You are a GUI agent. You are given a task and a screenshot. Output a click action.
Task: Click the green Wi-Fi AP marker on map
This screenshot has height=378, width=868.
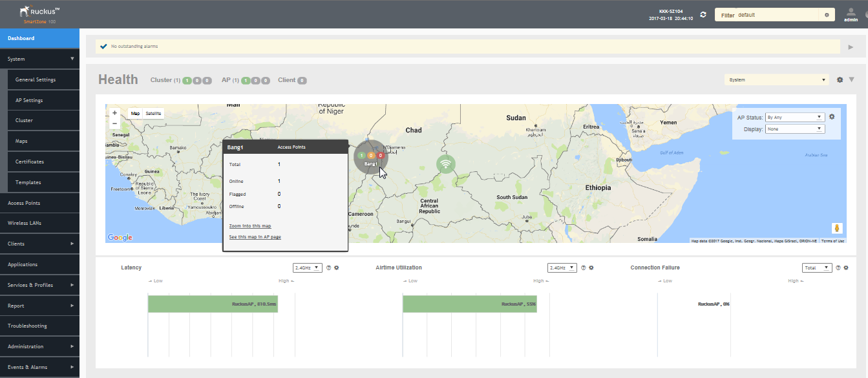point(445,163)
